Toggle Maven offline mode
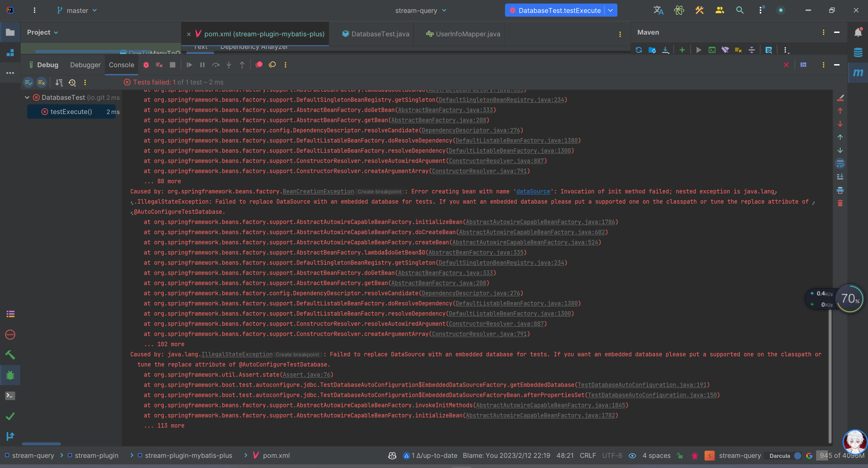 725,50
